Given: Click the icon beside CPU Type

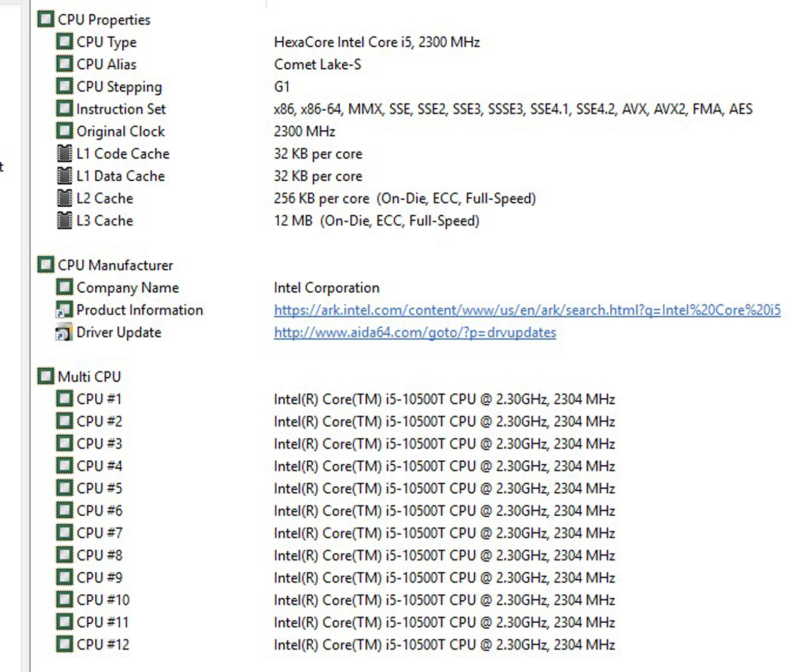Looking at the screenshot, I should tap(64, 41).
